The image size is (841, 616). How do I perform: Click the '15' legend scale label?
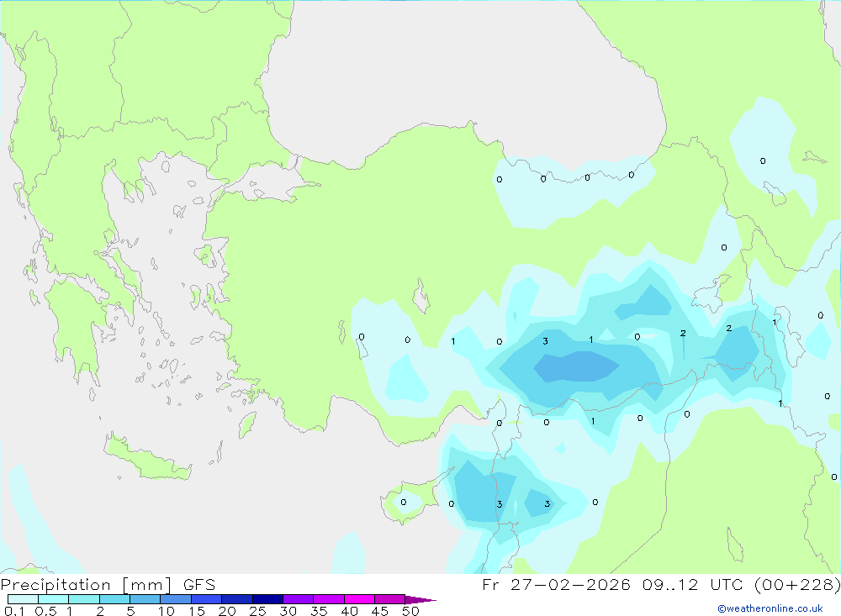(x=196, y=611)
